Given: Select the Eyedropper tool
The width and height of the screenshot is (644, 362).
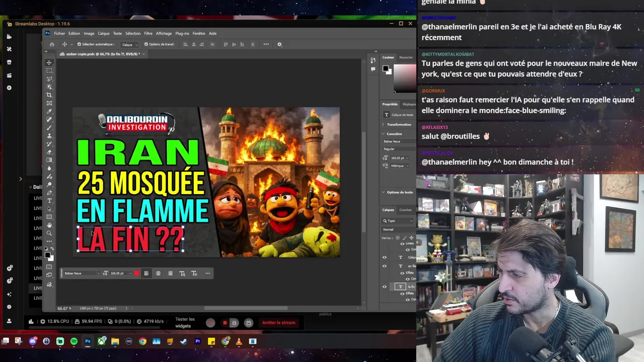Looking at the screenshot, I should click(x=49, y=112).
